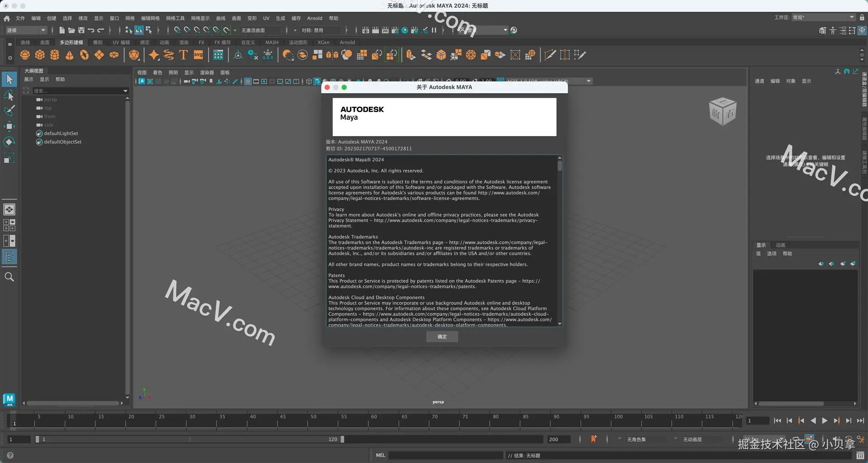Viewport: 868px width, 463px height.
Task: Create a polygon torus from the shelf
Action: tap(85, 55)
